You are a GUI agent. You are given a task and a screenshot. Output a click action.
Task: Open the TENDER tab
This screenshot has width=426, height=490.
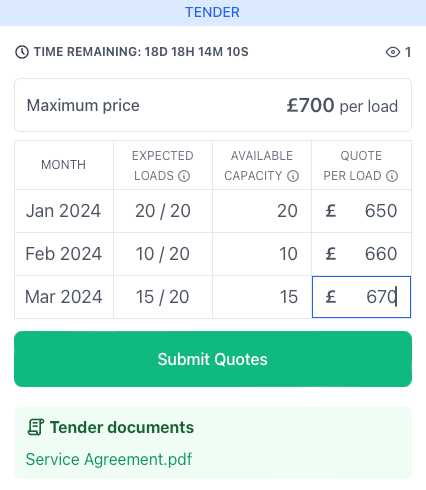[x=213, y=13]
